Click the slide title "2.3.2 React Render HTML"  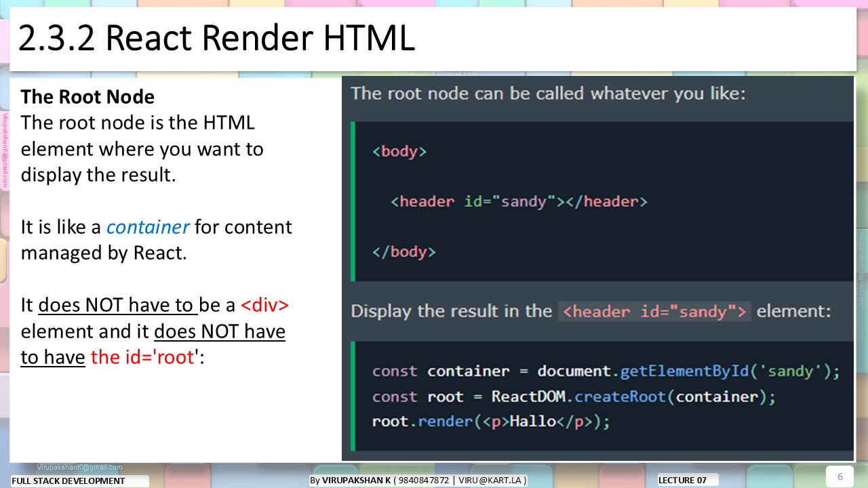click(216, 39)
